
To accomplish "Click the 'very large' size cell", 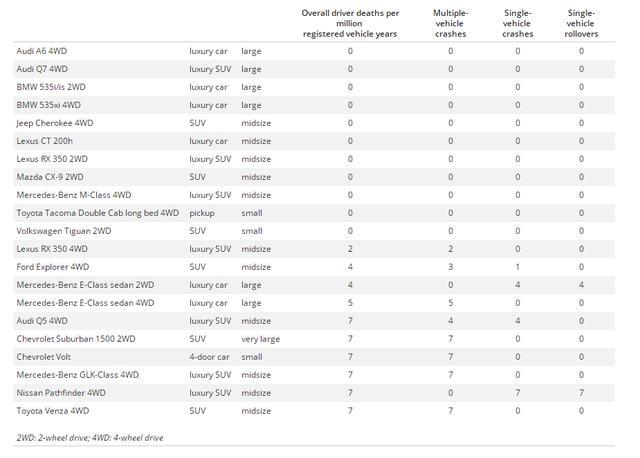I will (x=260, y=339).
